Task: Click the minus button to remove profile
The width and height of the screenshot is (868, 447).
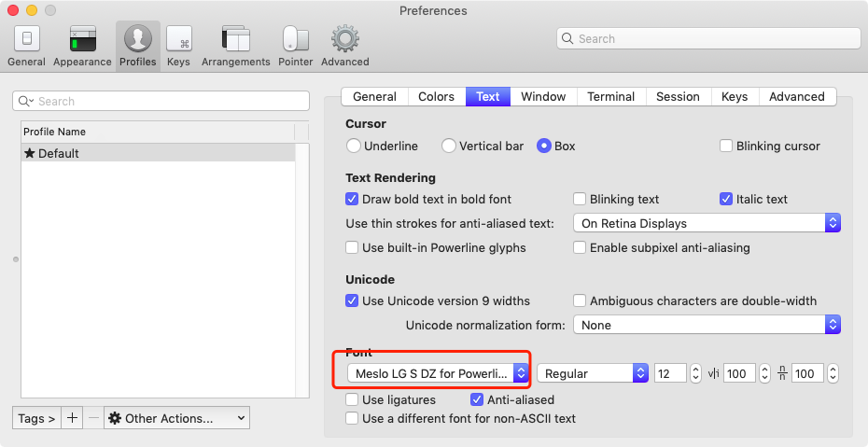Action: [93, 418]
